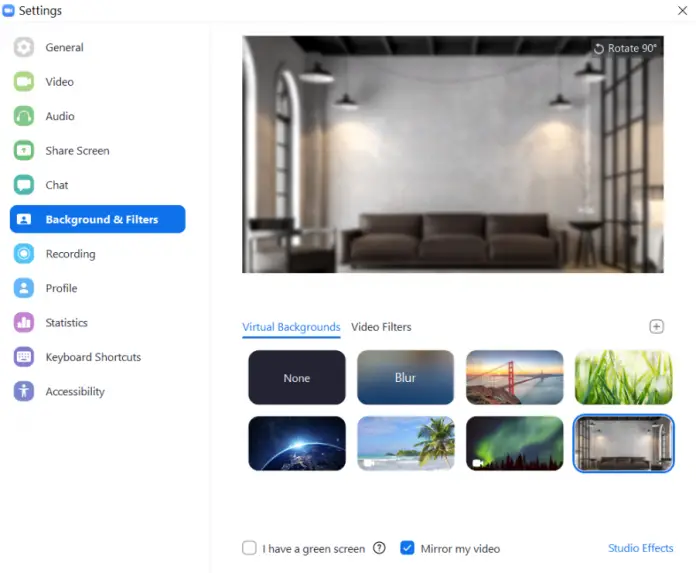696x573 pixels.
Task: Open the Recording settings label
Action: tap(71, 254)
